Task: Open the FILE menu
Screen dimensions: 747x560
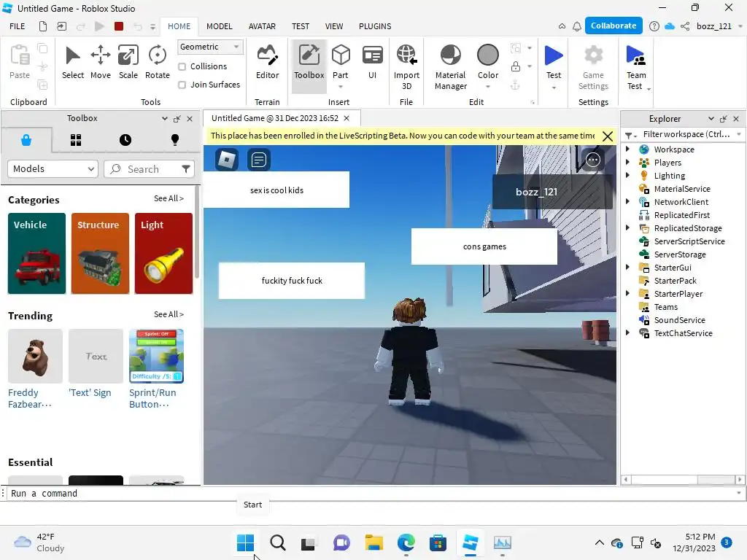Action: pyautogui.click(x=18, y=26)
